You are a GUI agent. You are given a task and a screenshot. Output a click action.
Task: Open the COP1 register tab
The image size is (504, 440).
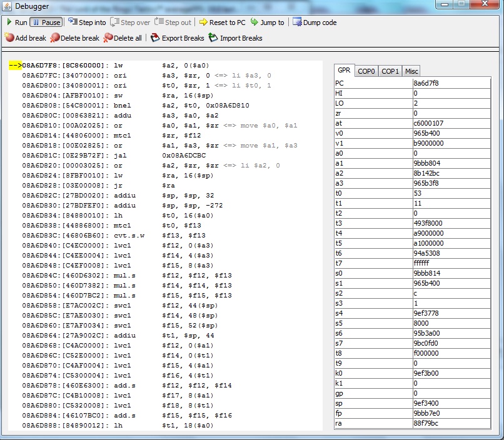point(390,71)
